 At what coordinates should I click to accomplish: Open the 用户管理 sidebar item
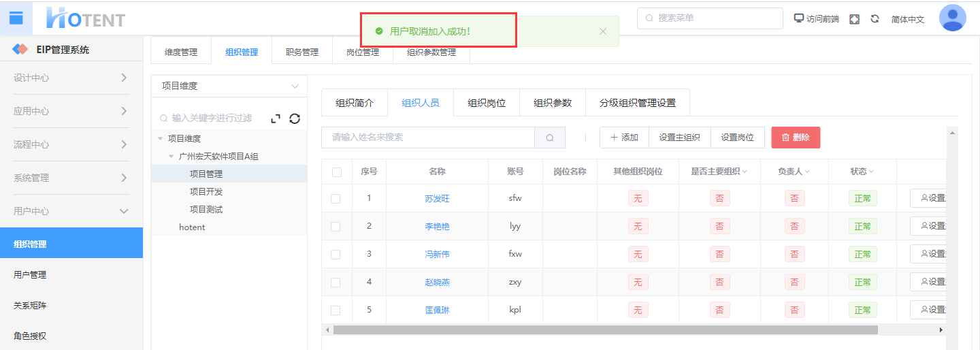pyautogui.click(x=71, y=275)
